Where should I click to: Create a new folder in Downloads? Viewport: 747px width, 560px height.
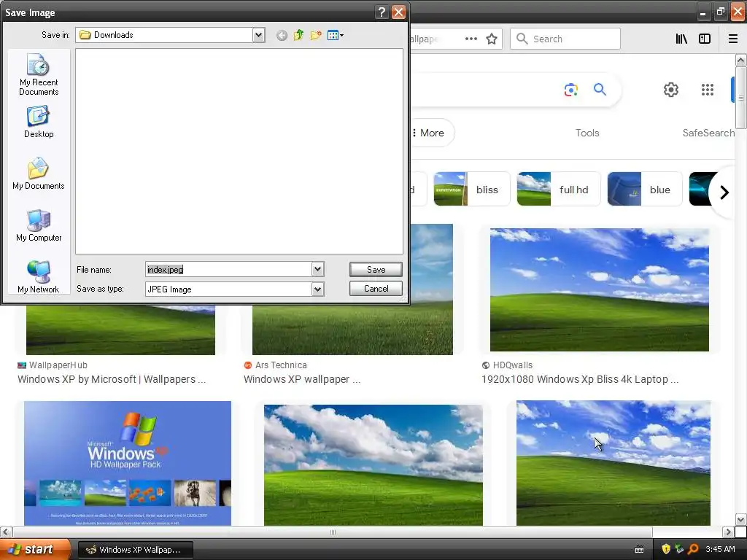[x=316, y=35]
